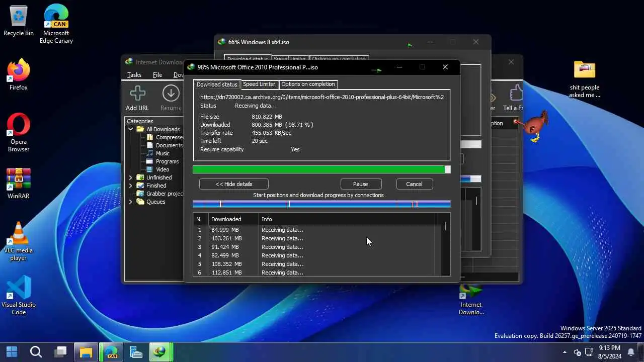
Task: Click the Resume toolbar icon in IDM
Action: click(x=171, y=94)
